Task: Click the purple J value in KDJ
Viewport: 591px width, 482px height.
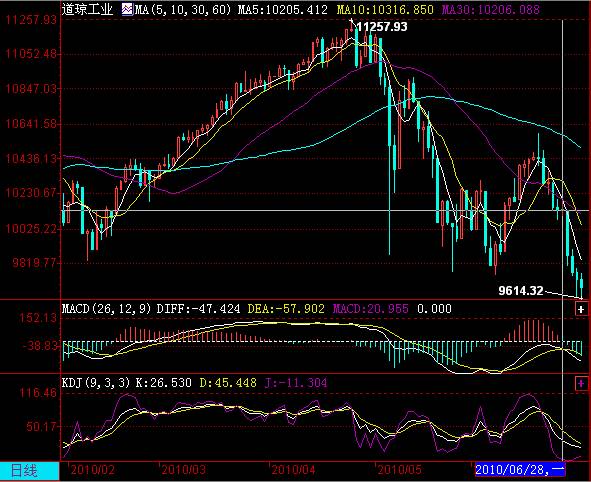Action: 296,383
